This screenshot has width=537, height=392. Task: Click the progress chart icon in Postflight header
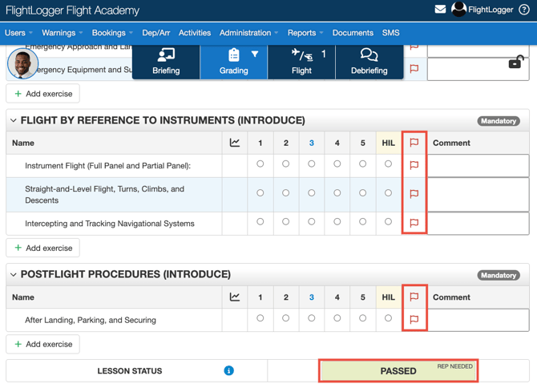pyautogui.click(x=235, y=297)
